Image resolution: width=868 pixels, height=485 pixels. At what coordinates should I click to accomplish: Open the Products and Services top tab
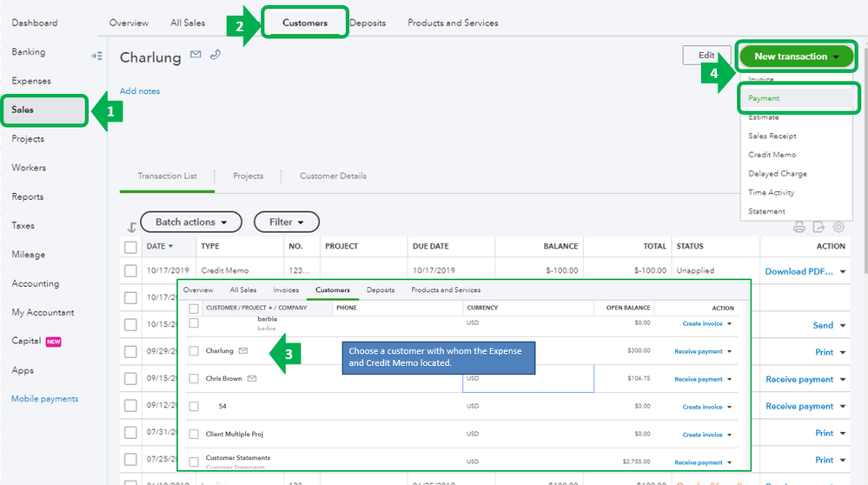453,23
